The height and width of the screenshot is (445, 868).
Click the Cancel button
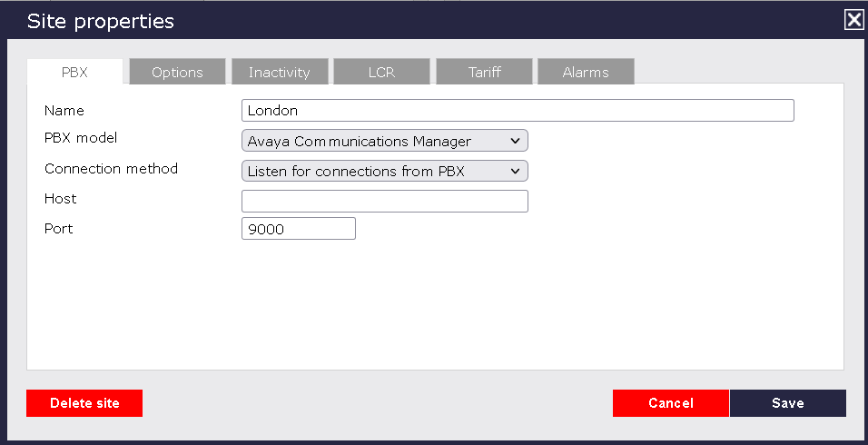pos(671,403)
